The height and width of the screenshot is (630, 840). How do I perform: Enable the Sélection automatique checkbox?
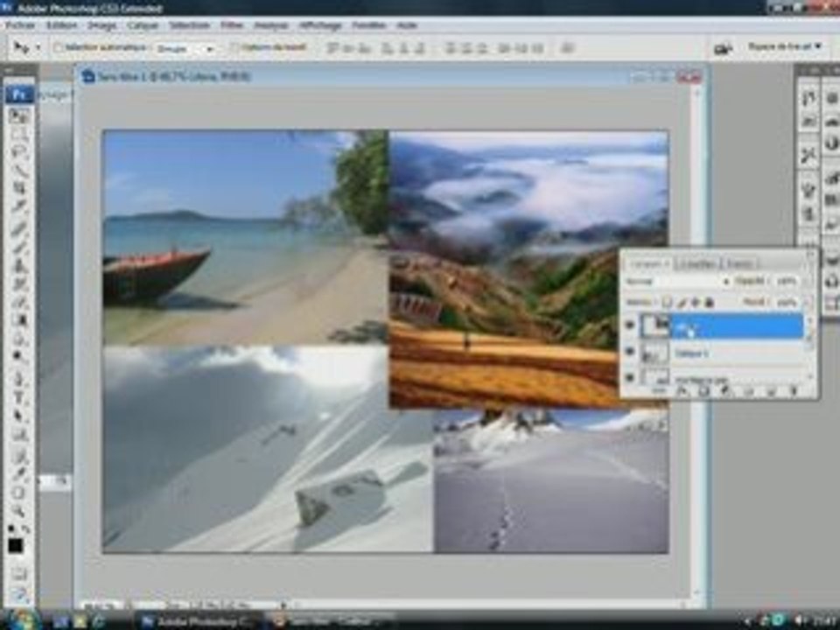[59, 47]
